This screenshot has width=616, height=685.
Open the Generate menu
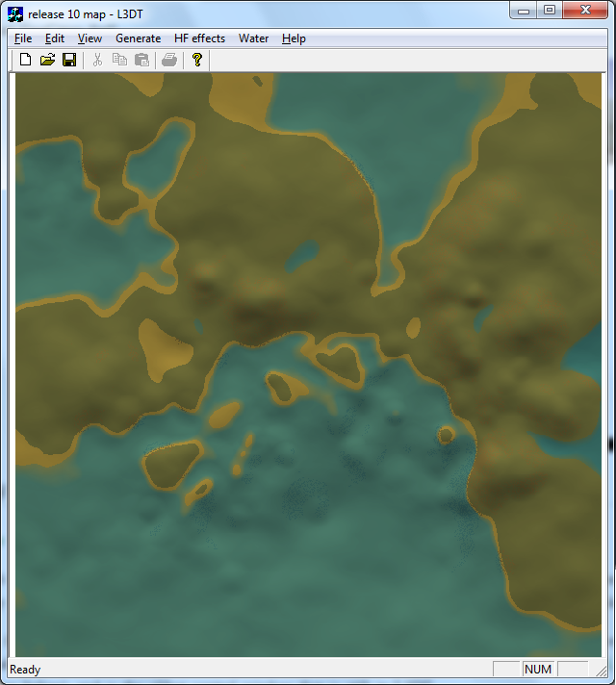(x=138, y=38)
